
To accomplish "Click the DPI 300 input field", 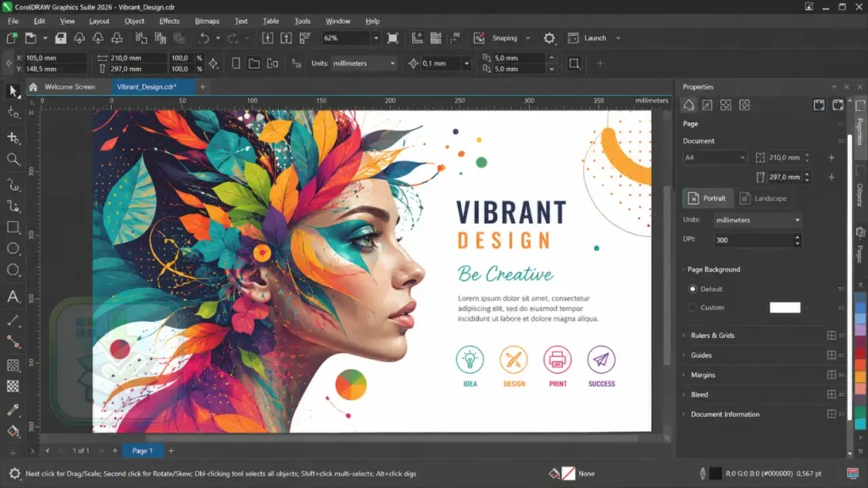I will click(x=754, y=240).
